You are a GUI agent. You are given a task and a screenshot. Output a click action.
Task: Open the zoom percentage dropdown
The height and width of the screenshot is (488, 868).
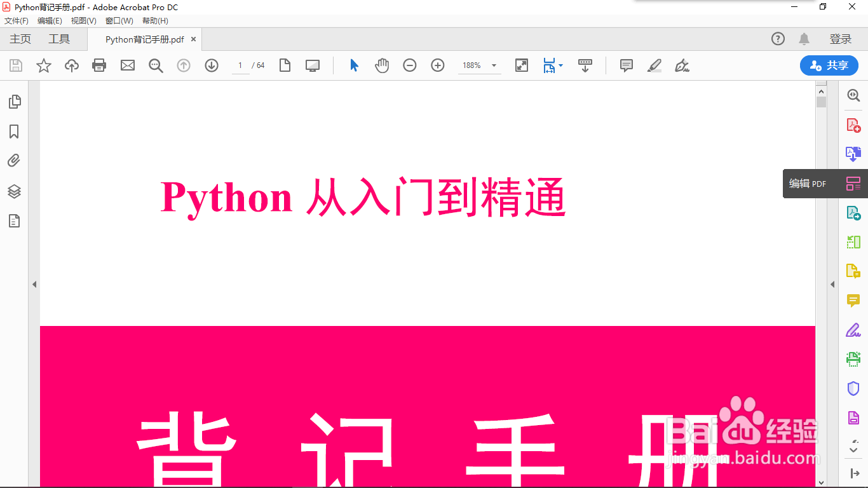[x=493, y=65]
